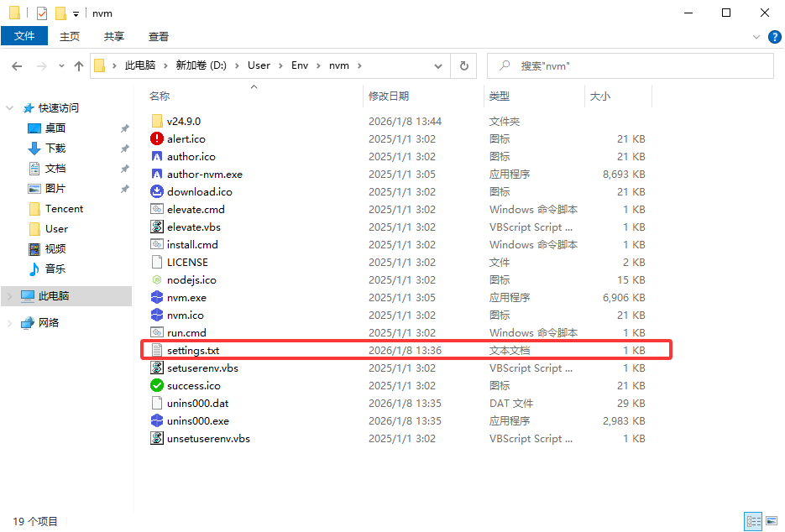Click the Env breadcrumb in address bar
This screenshot has width=785, height=532.
(300, 65)
